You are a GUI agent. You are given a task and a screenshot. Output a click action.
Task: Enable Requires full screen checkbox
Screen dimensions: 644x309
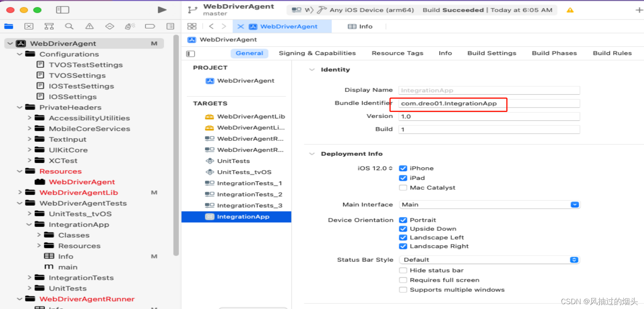point(403,280)
